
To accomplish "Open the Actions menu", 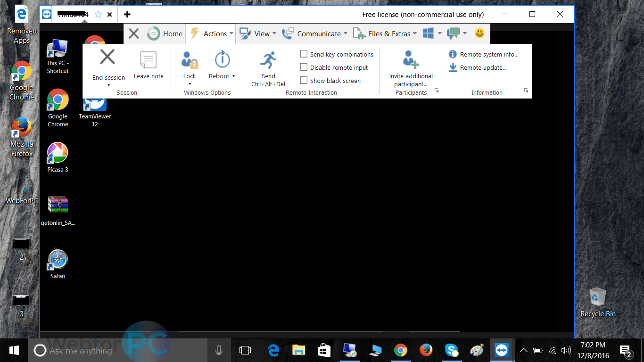I will click(x=216, y=33).
